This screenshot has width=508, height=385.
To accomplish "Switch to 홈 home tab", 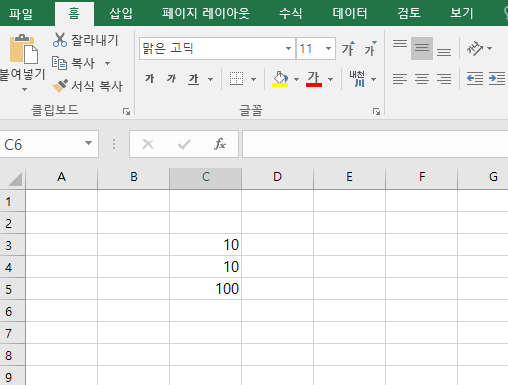I will point(74,14).
